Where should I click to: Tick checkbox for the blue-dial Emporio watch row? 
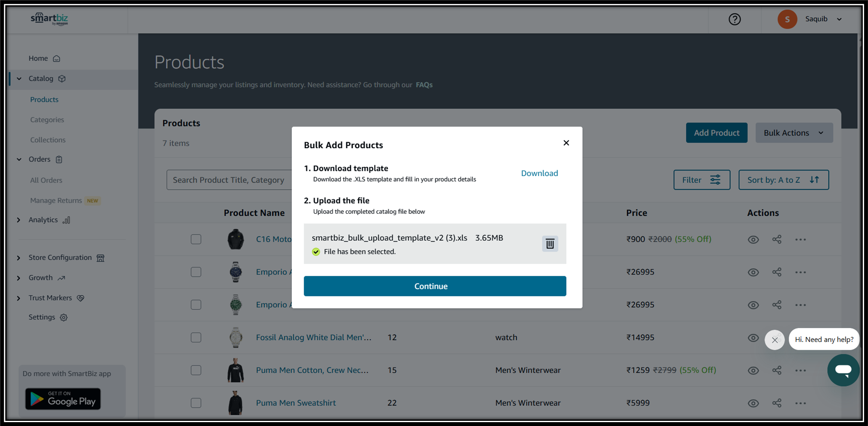pos(196,272)
